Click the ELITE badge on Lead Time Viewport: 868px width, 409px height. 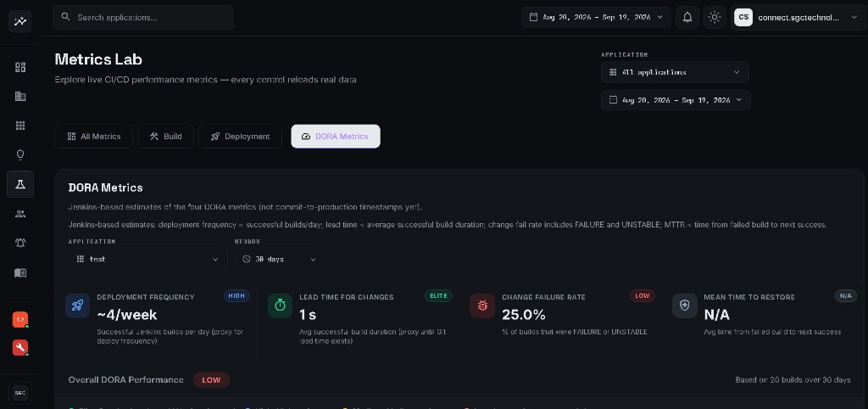coord(438,296)
